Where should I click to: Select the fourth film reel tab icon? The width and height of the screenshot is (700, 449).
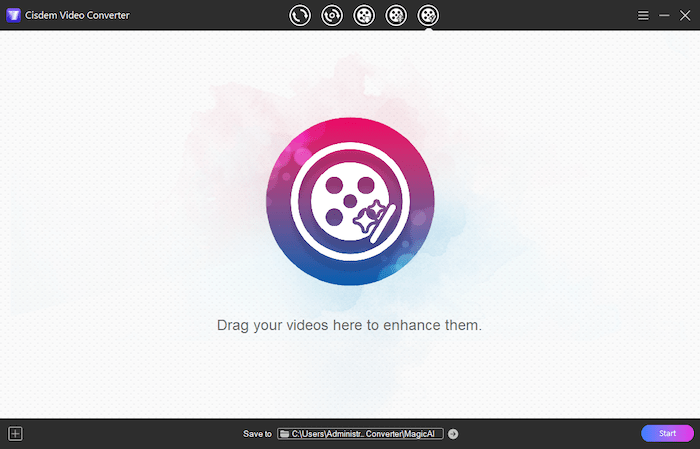pos(396,15)
